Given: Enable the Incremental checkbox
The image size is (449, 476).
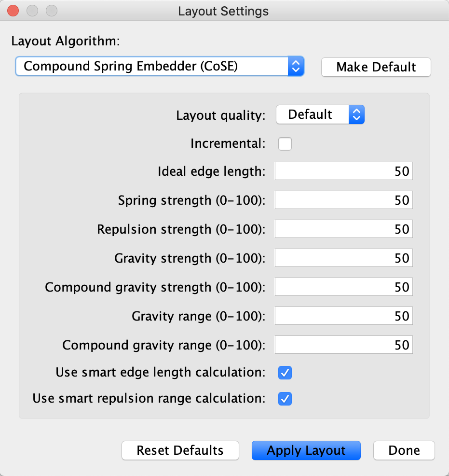Looking at the screenshot, I should coord(285,144).
